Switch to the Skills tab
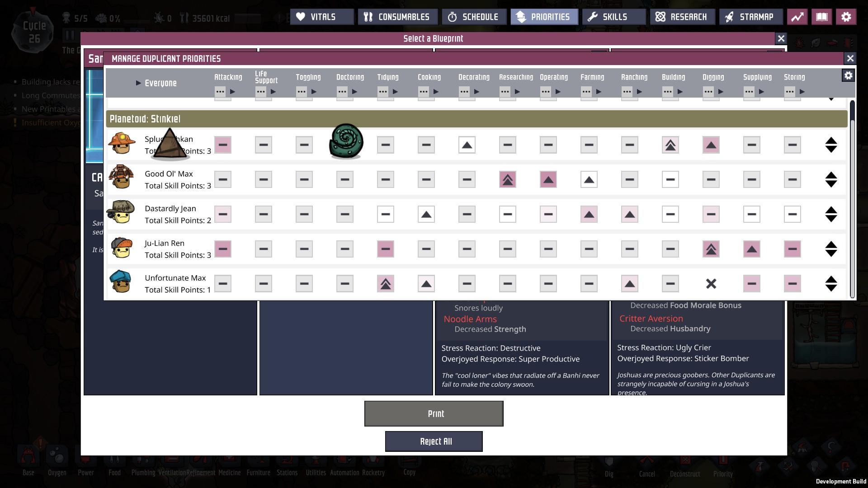The image size is (868, 488). click(613, 17)
